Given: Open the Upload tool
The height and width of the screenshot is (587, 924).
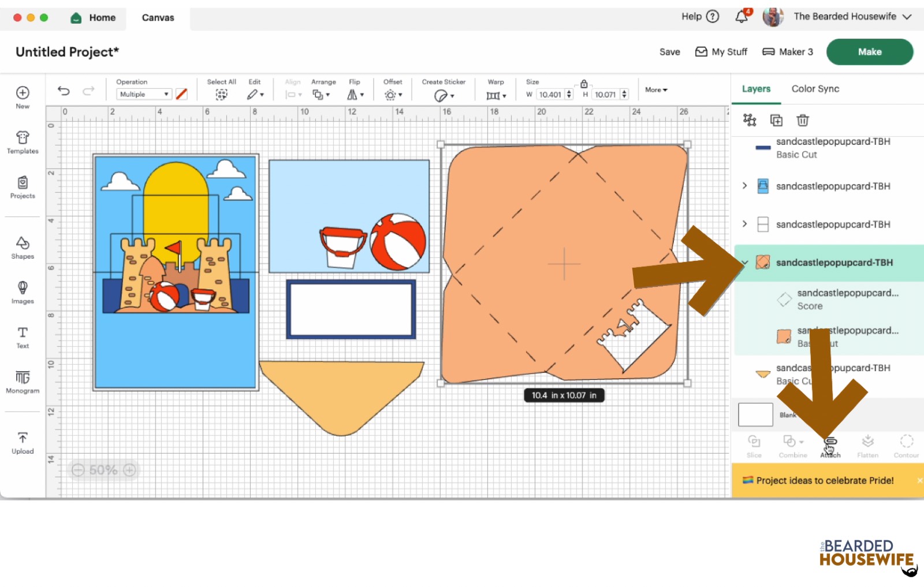Looking at the screenshot, I should click(23, 443).
